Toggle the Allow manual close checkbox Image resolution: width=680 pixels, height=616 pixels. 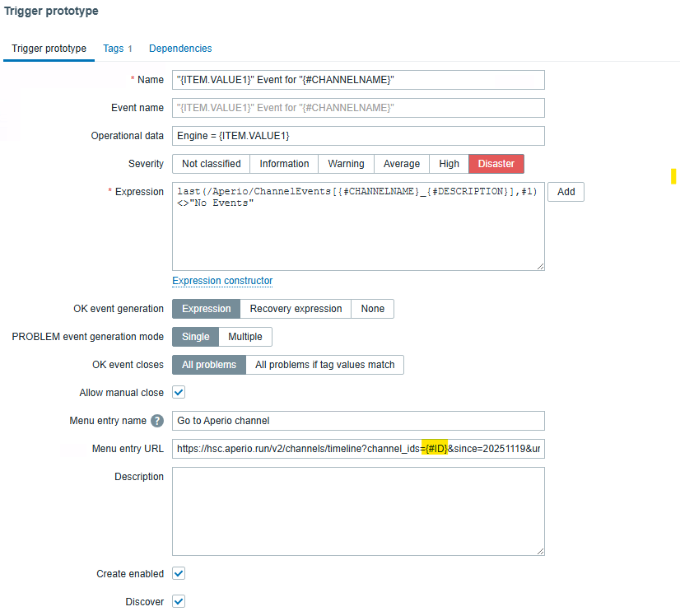[x=179, y=393]
